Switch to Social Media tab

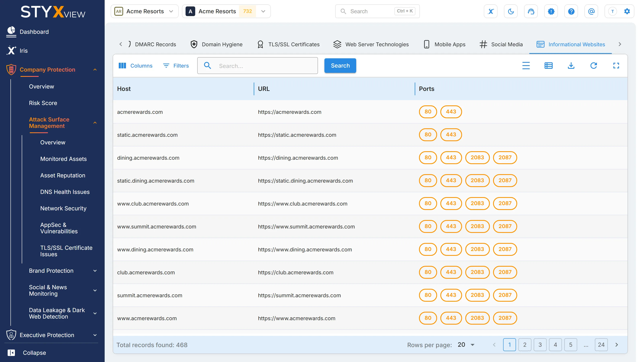tap(501, 44)
